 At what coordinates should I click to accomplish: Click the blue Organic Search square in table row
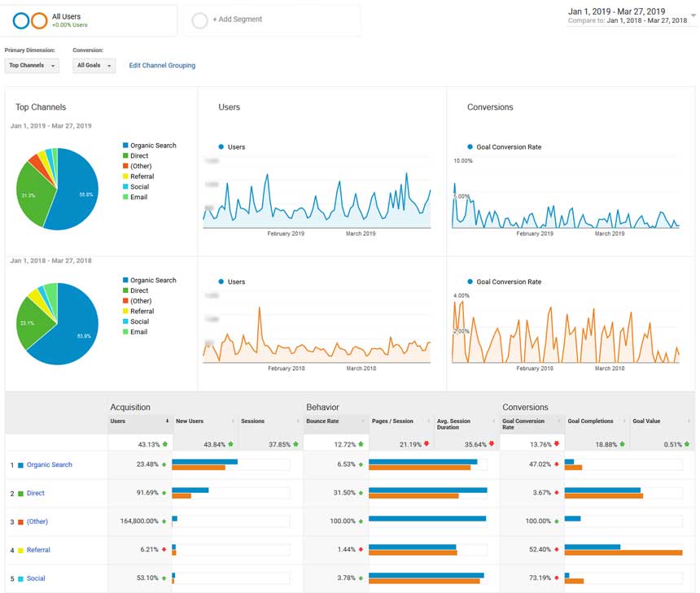20,465
